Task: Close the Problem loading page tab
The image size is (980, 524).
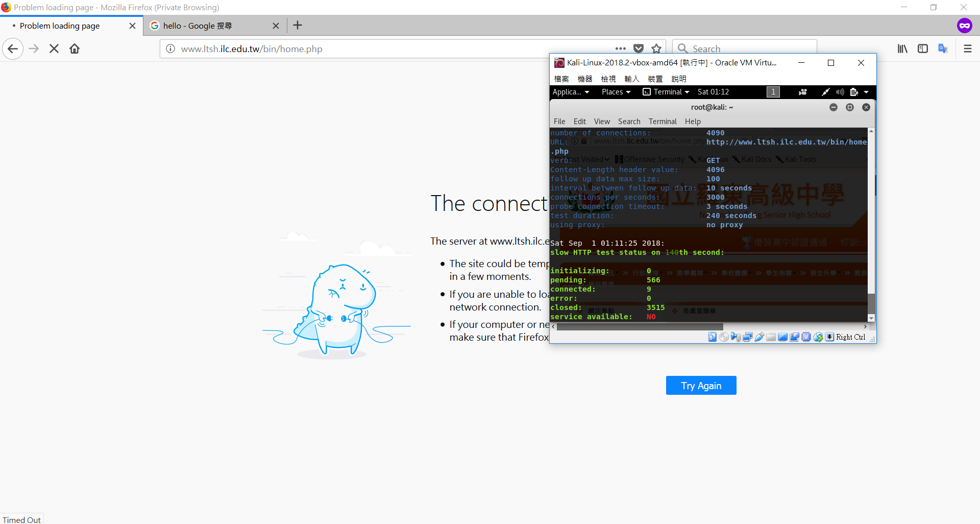Action: (133, 26)
